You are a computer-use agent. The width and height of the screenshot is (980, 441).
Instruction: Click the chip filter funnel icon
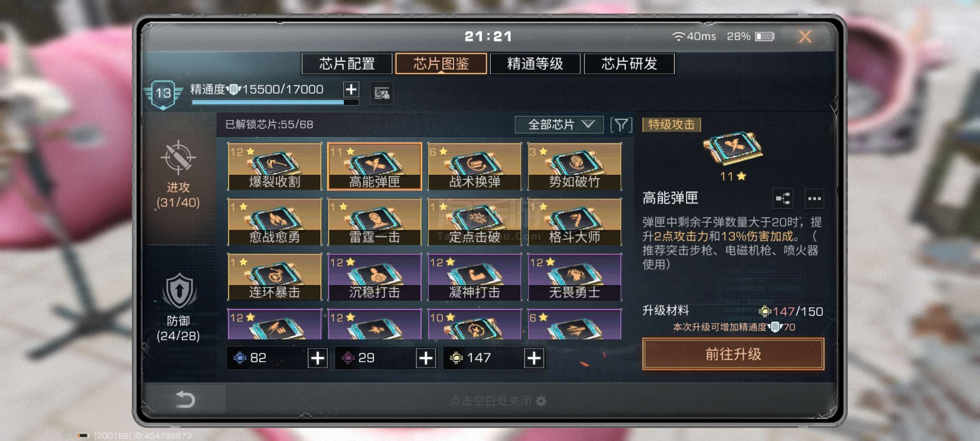(x=621, y=125)
